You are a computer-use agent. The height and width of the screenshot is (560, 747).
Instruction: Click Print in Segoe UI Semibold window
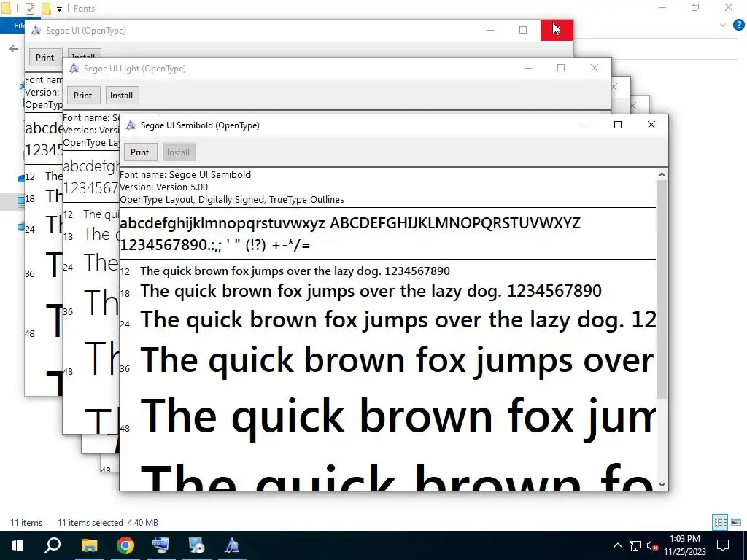[x=139, y=152]
